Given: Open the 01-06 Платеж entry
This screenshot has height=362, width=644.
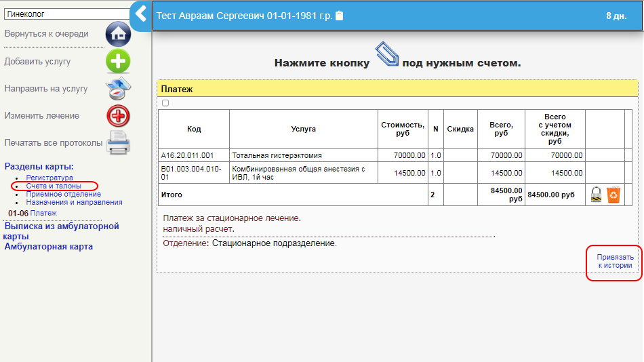Looking at the screenshot, I should pyautogui.click(x=43, y=213).
